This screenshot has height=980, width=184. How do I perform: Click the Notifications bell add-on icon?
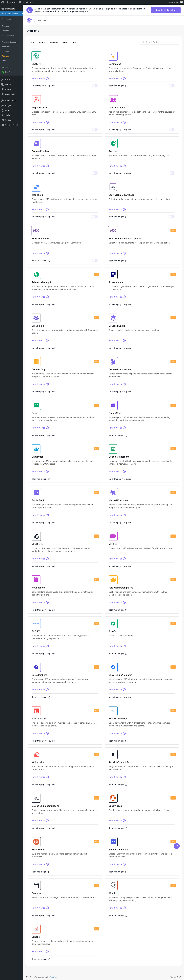[36, 580]
